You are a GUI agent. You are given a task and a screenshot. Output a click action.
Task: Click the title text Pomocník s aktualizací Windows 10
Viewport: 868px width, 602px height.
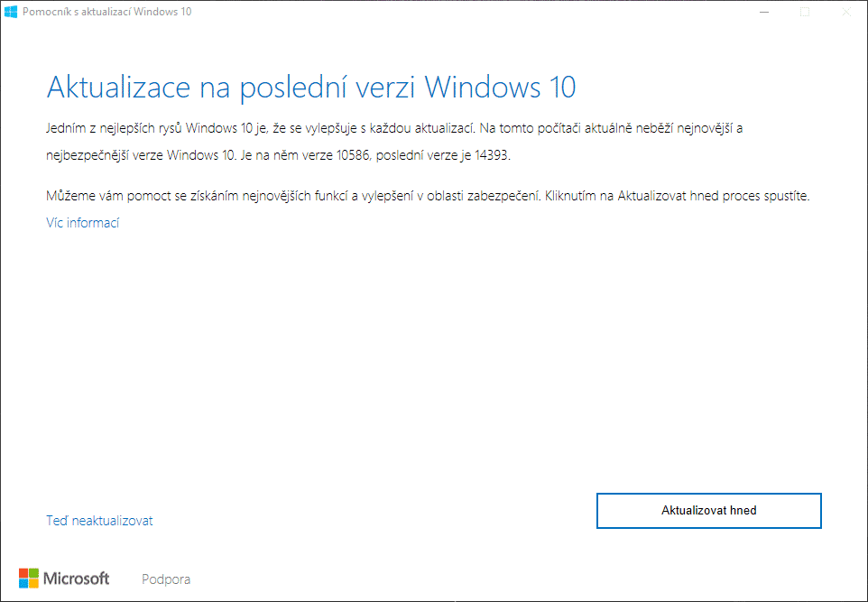[106, 12]
